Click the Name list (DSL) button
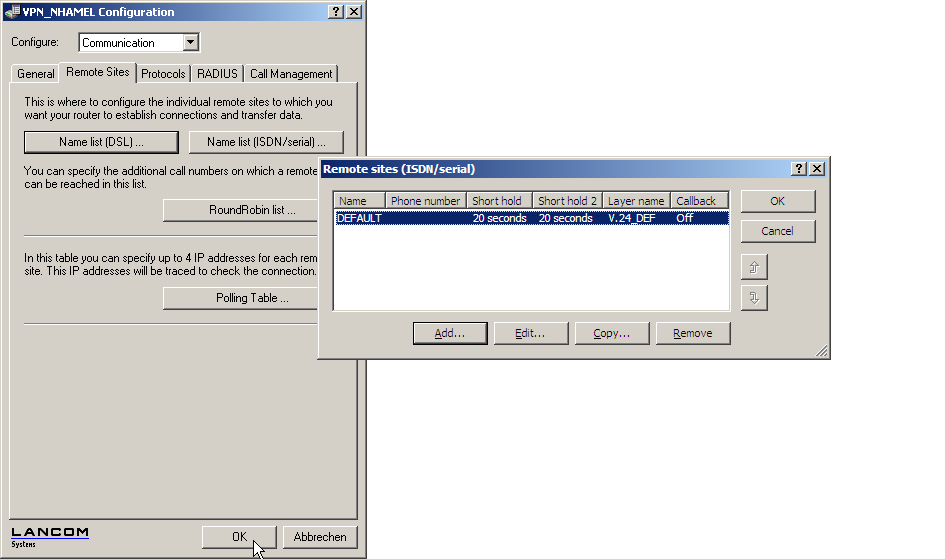 click(101, 142)
